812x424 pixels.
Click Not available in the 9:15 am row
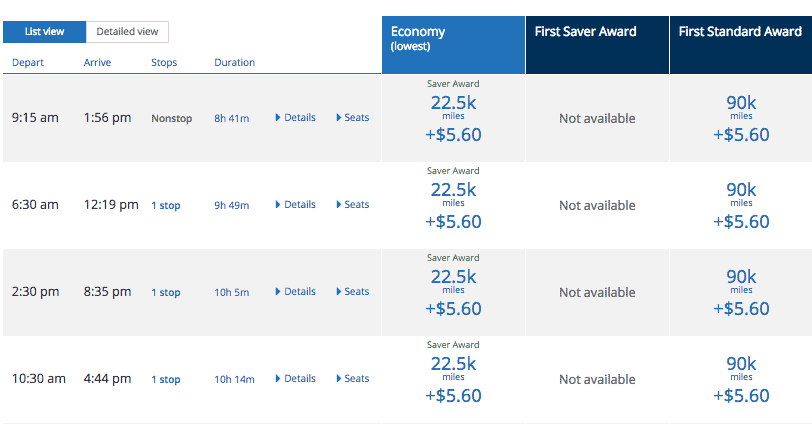597,119
